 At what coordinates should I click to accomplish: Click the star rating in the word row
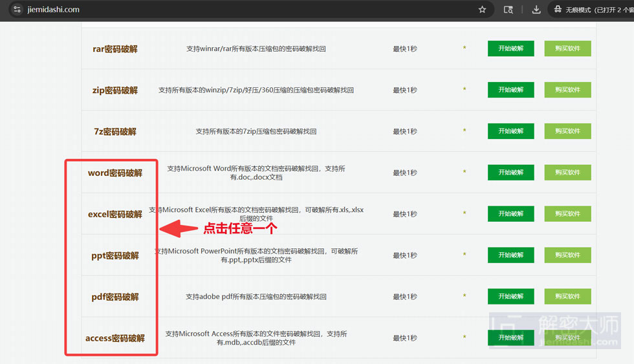pyautogui.click(x=465, y=172)
